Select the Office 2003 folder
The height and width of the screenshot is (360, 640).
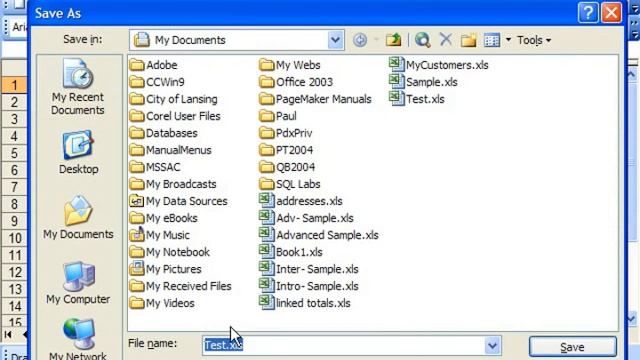pyautogui.click(x=296, y=82)
